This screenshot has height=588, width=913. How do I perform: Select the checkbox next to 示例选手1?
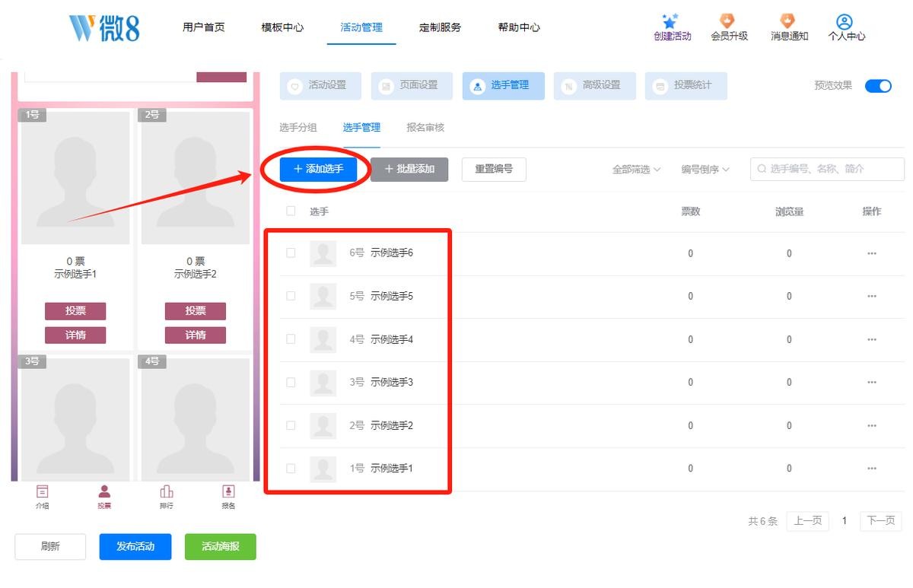[291, 469]
